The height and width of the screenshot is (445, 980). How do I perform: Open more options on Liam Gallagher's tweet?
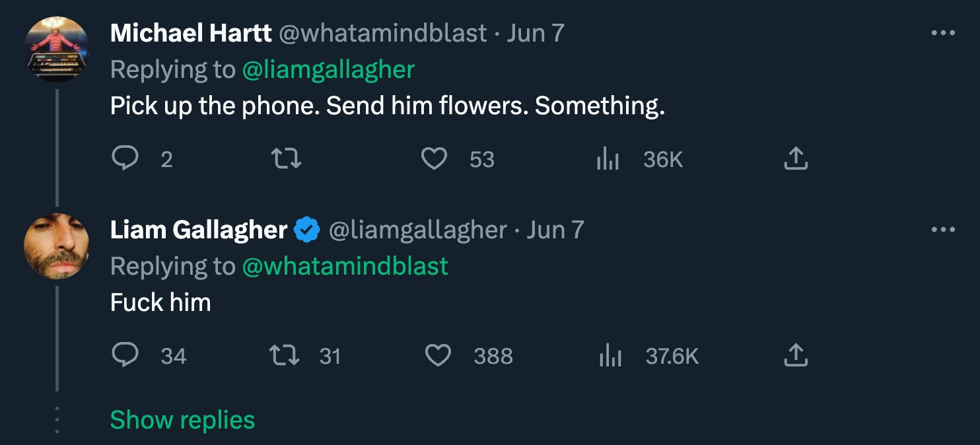tap(942, 230)
